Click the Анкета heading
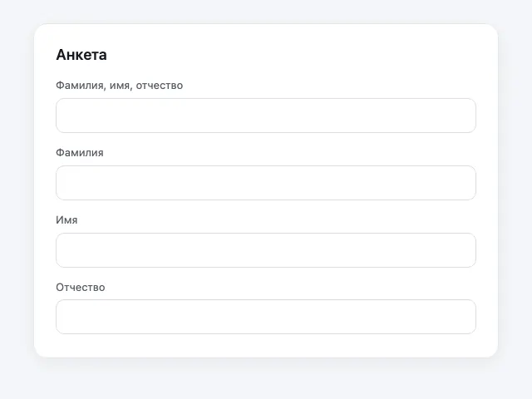Screen dimensions: 532x399 click(81, 55)
